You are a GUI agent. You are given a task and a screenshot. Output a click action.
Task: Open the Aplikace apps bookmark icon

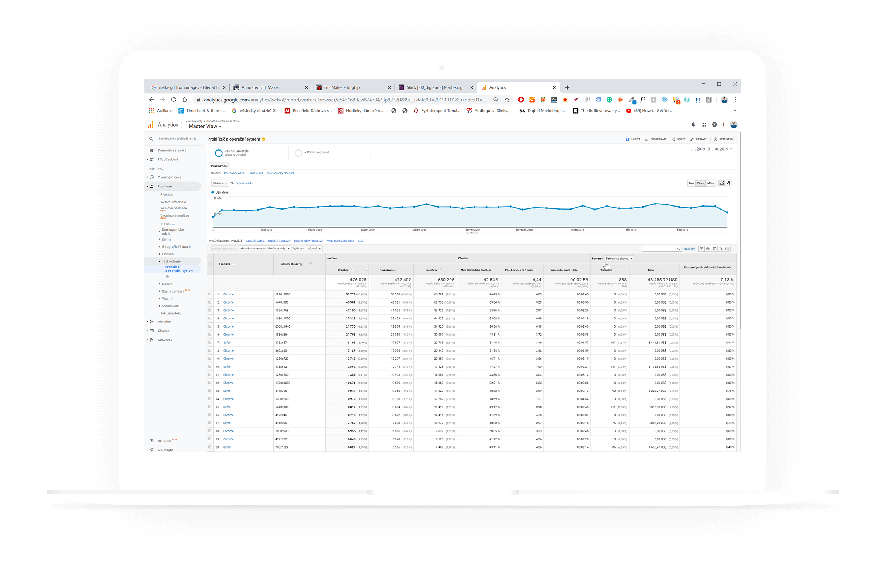(152, 111)
